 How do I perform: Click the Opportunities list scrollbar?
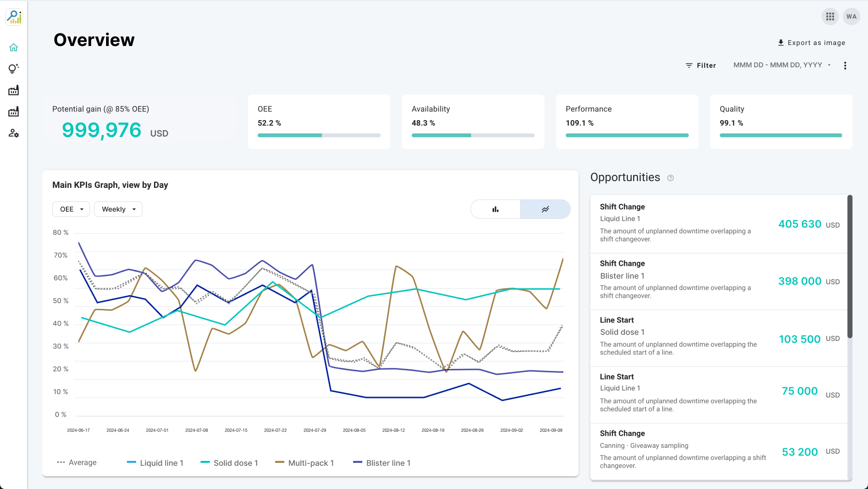850,266
